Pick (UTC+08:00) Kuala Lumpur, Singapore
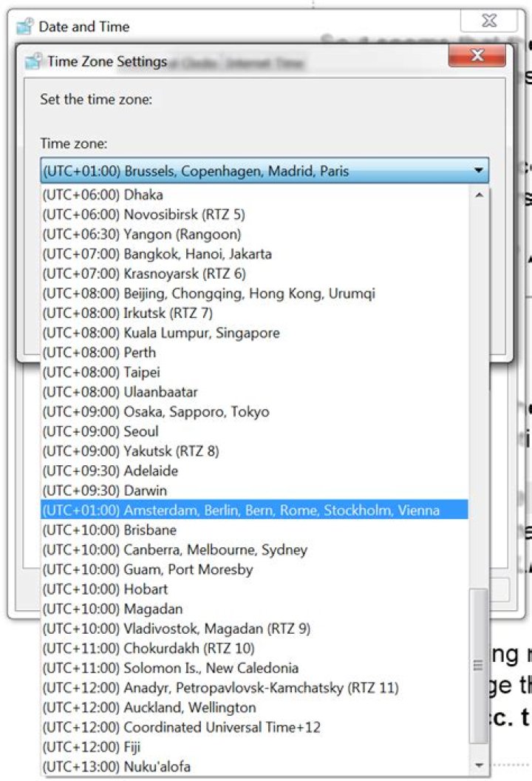532x781 pixels. (254, 333)
